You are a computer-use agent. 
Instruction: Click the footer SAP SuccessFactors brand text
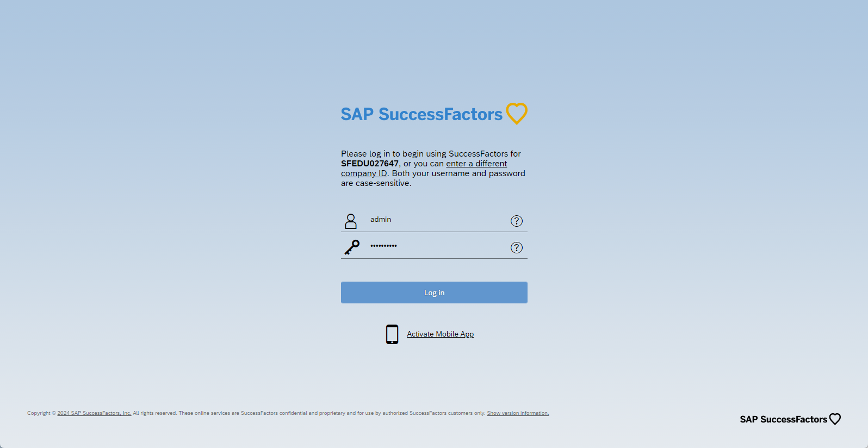pos(783,419)
